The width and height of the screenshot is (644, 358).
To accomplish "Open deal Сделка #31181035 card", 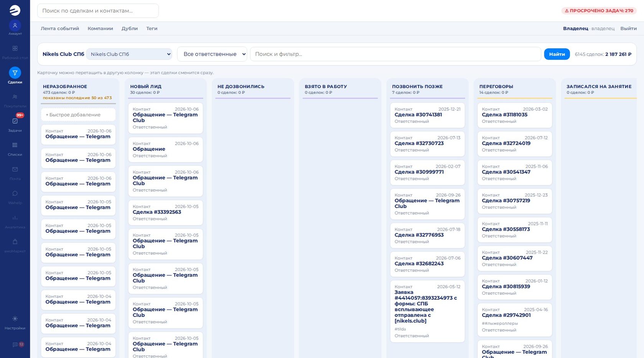I will (515, 115).
